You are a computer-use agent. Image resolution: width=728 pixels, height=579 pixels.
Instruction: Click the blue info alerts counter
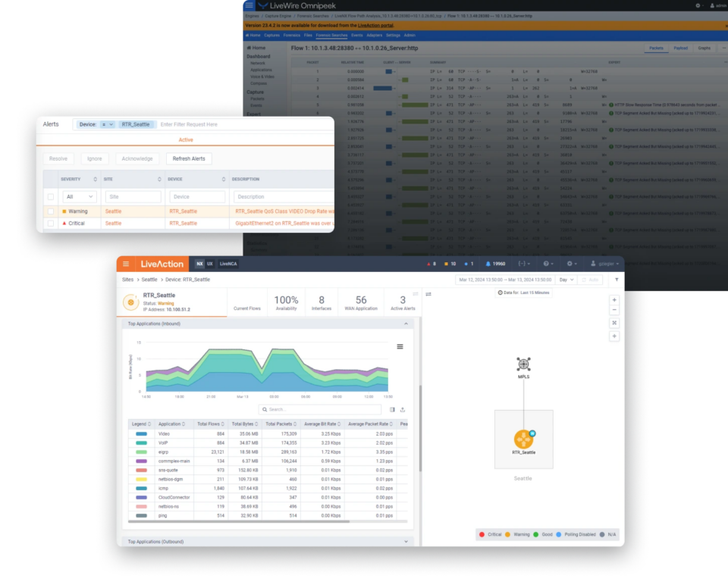point(469,264)
